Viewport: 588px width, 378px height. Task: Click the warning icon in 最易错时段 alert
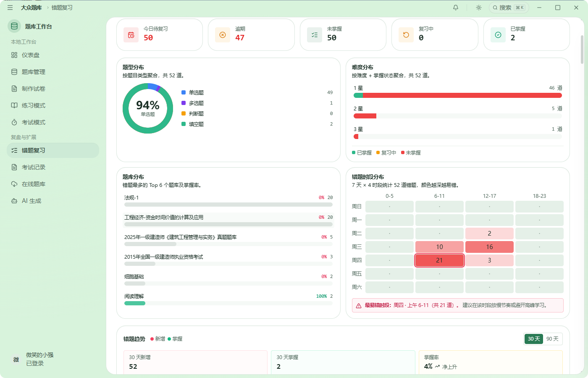[359, 306]
